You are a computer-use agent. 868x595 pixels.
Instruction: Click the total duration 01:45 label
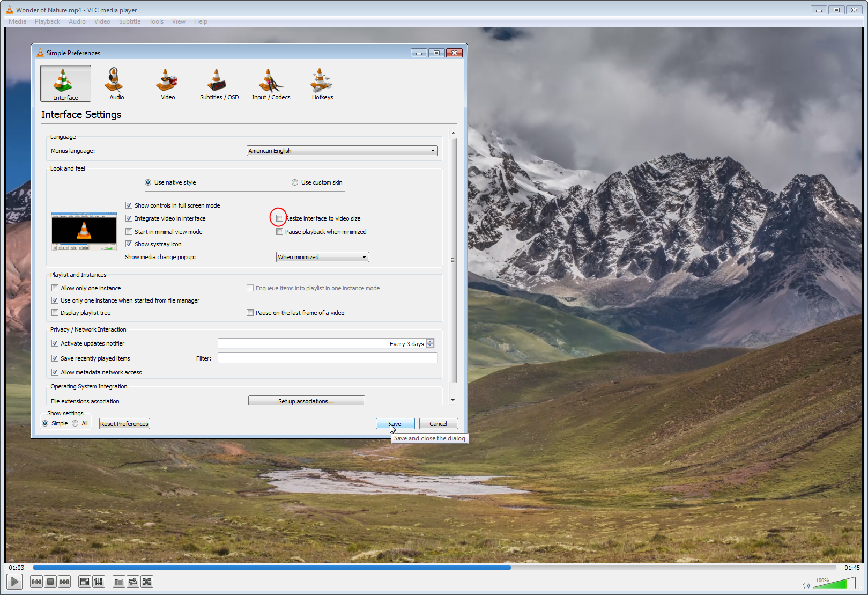(x=852, y=568)
